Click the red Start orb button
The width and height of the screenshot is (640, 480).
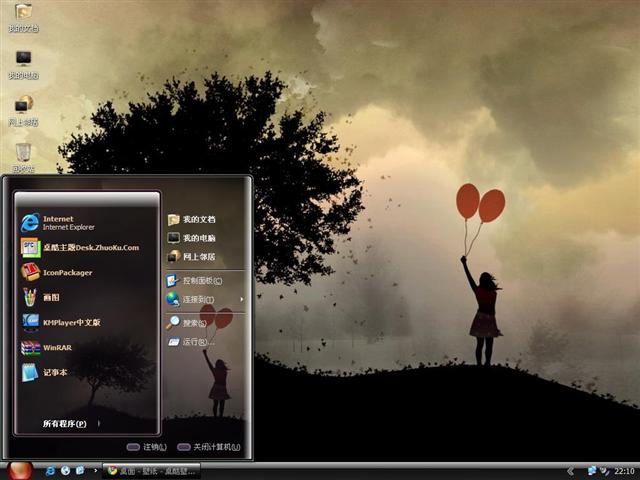click(x=20, y=470)
